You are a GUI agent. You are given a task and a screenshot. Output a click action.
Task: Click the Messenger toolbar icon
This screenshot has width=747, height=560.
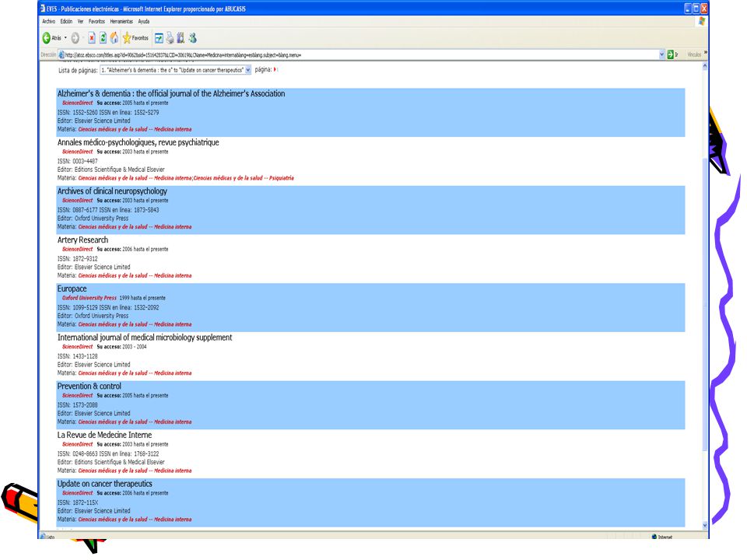192,38
